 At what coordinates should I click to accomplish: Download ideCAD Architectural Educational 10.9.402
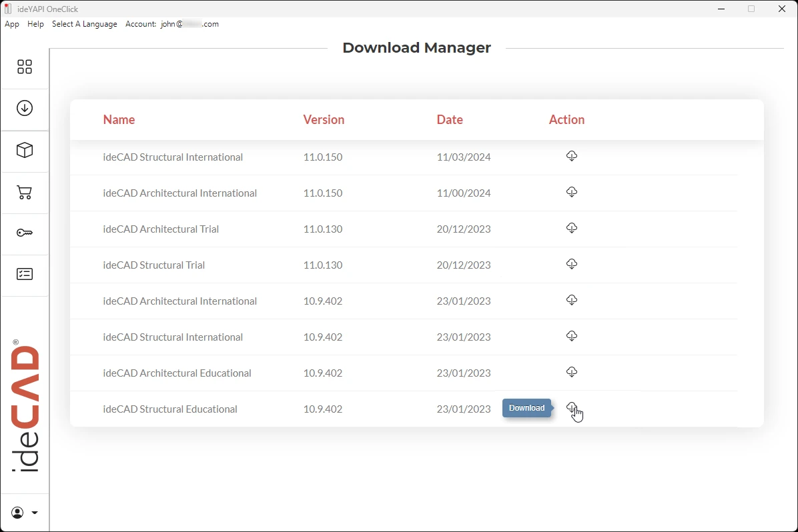(x=572, y=372)
